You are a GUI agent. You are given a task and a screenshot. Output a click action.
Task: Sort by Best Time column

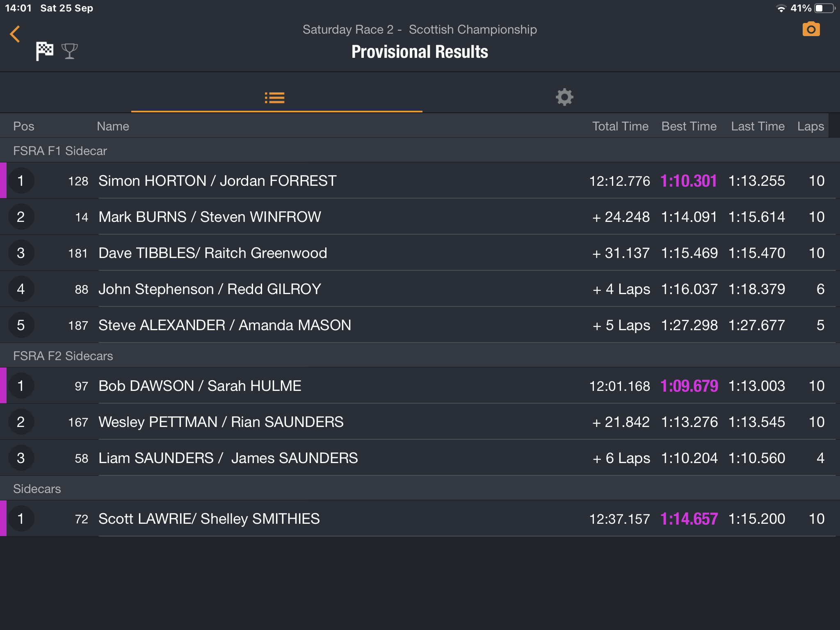[689, 126]
